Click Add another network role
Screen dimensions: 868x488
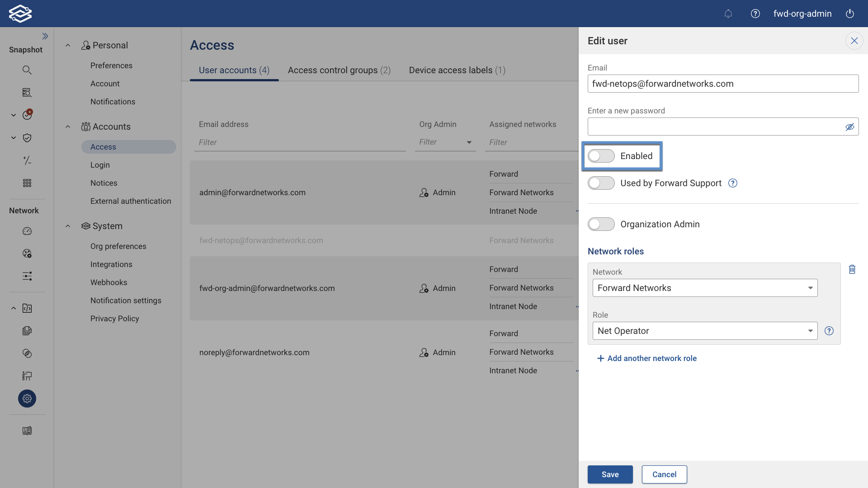point(646,358)
